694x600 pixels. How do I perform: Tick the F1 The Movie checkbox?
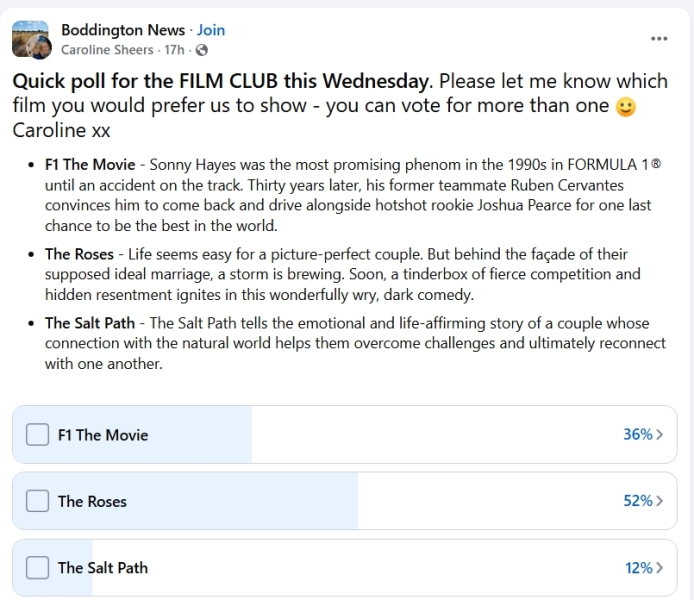pyautogui.click(x=37, y=435)
